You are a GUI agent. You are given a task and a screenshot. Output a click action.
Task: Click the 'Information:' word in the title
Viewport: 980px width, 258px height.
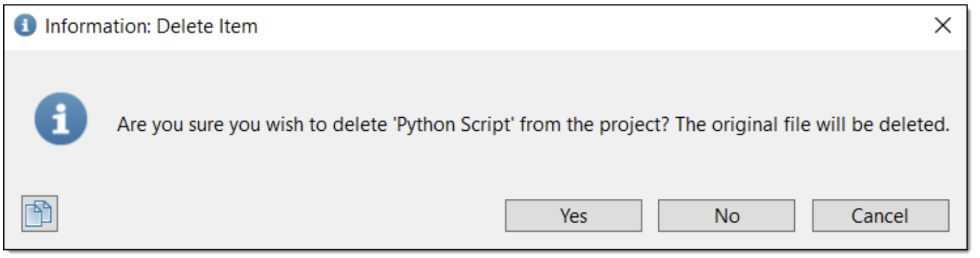tap(98, 26)
